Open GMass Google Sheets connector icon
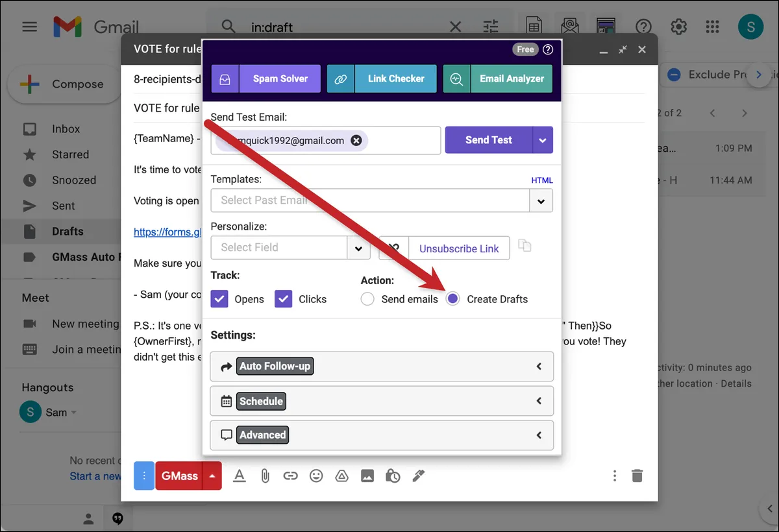Viewport: 779px width, 532px height. (534, 27)
